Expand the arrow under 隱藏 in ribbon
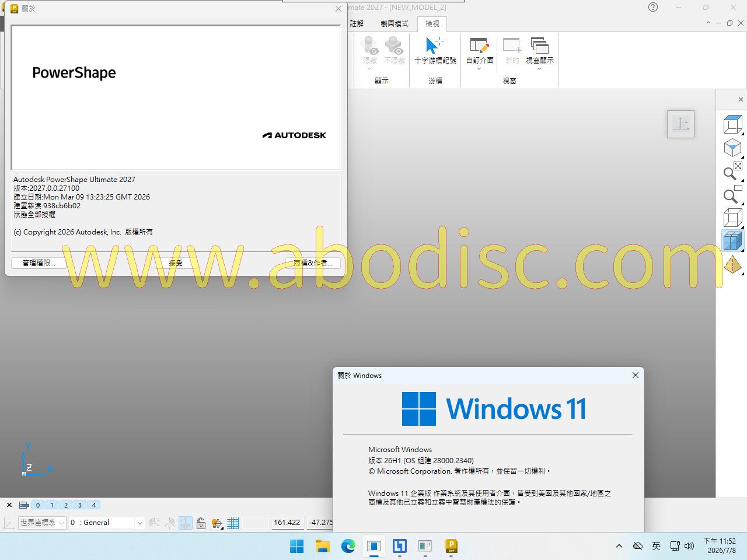Viewport: 747px width, 560px height. tap(370, 69)
